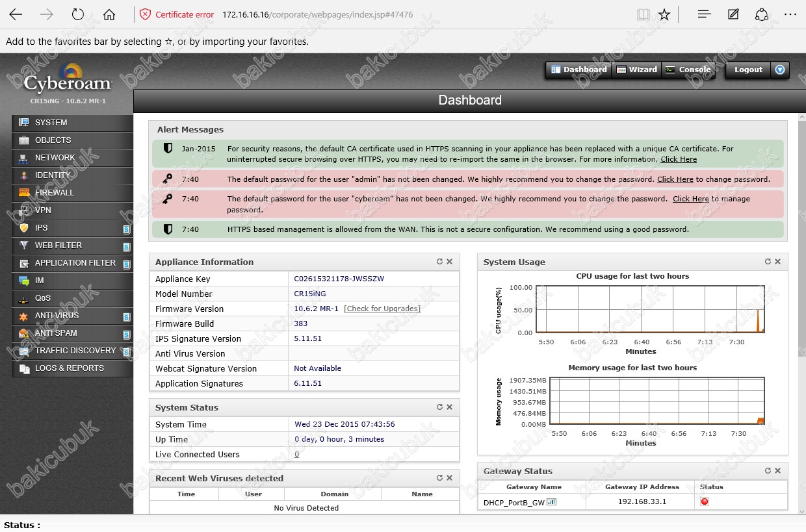
Task: Close the Appliance Information panel
Action: coord(450,261)
